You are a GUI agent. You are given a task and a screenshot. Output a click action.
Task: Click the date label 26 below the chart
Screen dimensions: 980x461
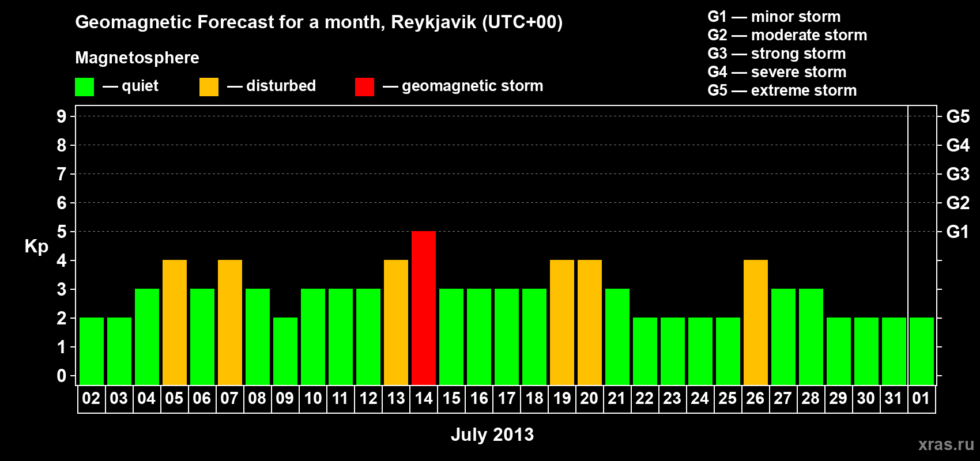pyautogui.click(x=755, y=399)
